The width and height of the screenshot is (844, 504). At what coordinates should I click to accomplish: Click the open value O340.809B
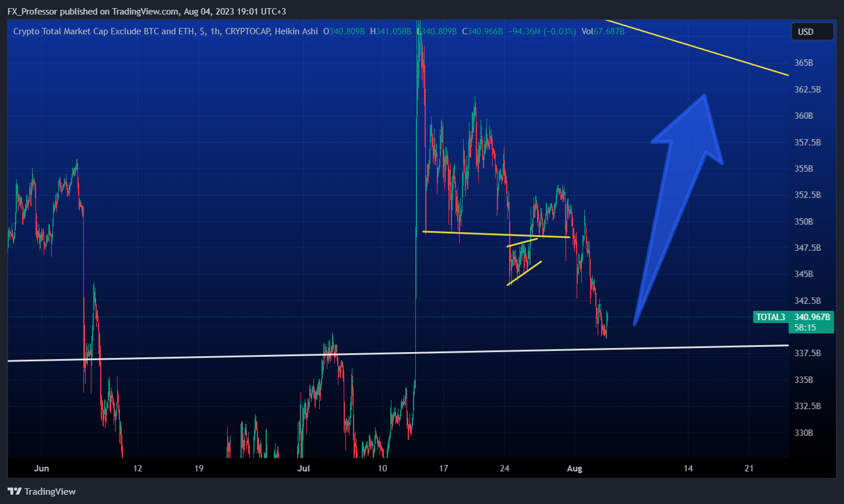[x=344, y=31]
